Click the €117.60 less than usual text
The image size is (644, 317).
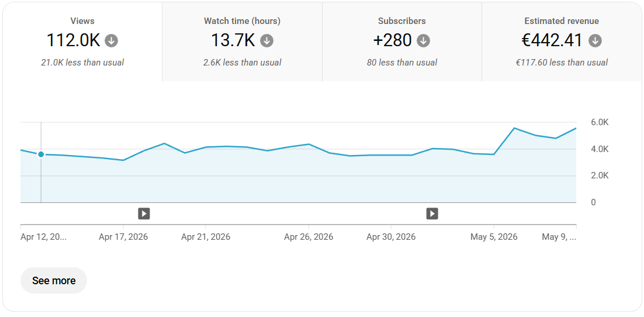(x=562, y=63)
